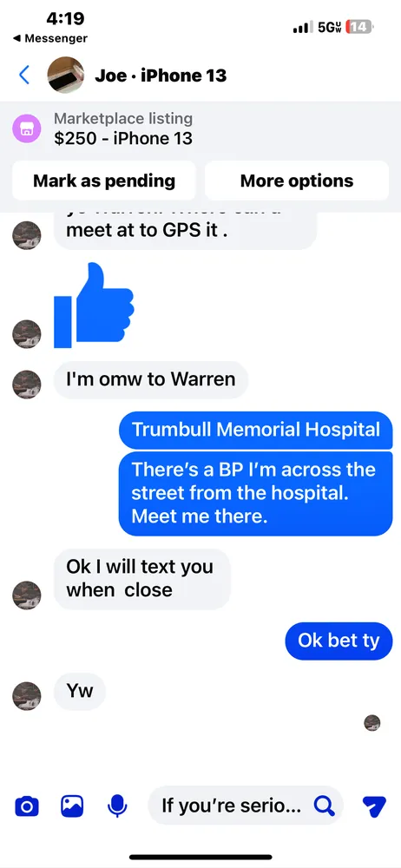The image size is (401, 868).
Task: Open the camera icon in composer
Action: point(26,806)
